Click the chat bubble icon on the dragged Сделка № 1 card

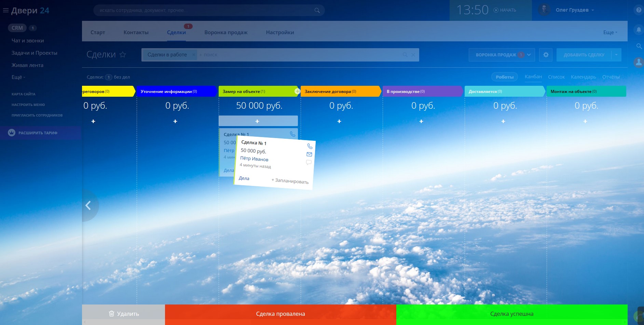click(309, 162)
